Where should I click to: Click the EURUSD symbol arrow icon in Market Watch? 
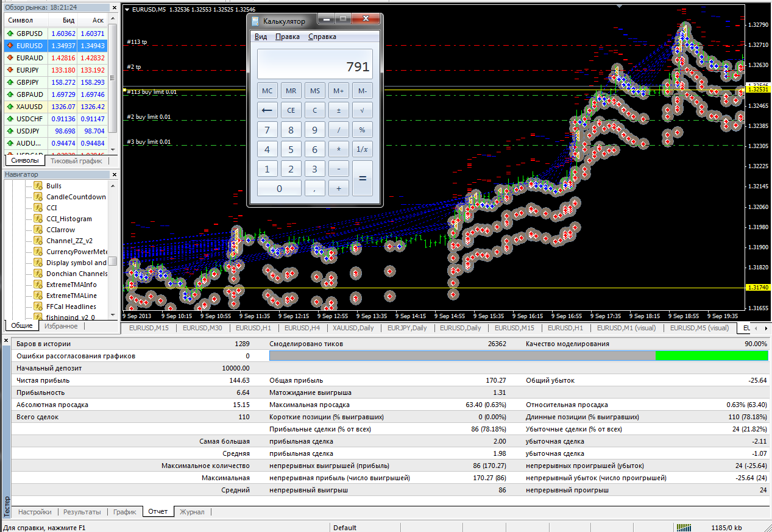pos(10,46)
